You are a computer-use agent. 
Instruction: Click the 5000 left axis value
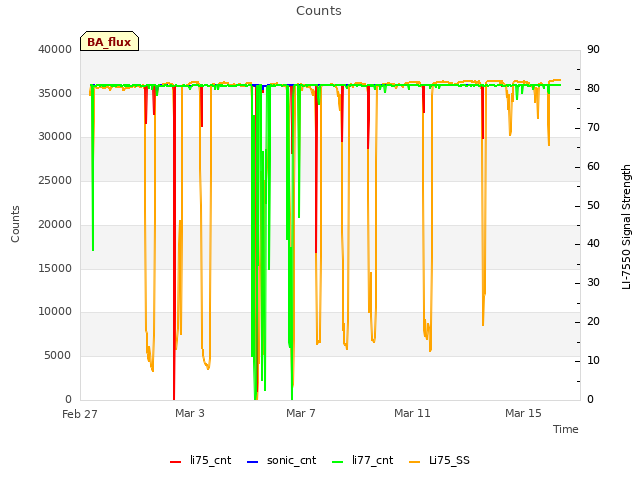(x=58, y=356)
